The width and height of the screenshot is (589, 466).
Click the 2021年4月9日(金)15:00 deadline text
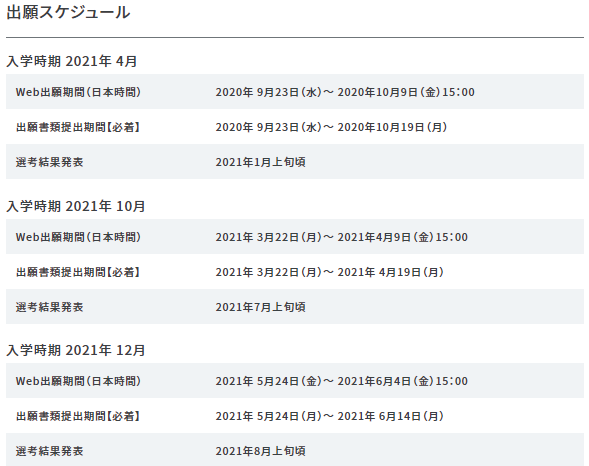point(403,237)
